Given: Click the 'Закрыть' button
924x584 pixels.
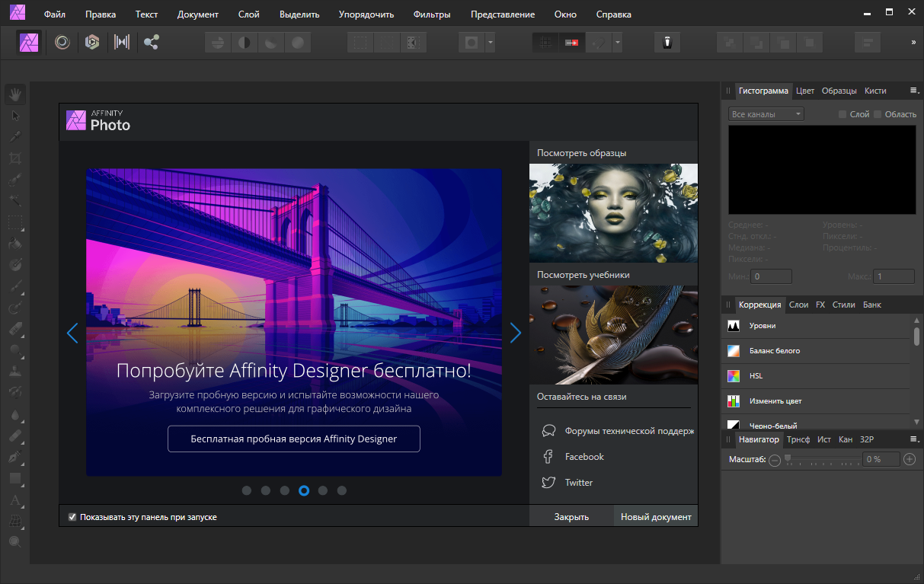Looking at the screenshot, I should pos(571,516).
